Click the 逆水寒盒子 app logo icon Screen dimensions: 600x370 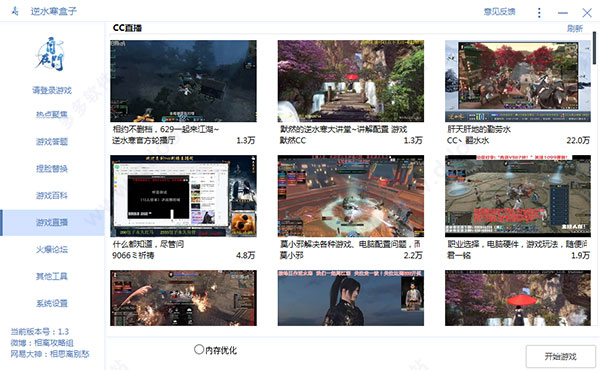tap(15, 11)
